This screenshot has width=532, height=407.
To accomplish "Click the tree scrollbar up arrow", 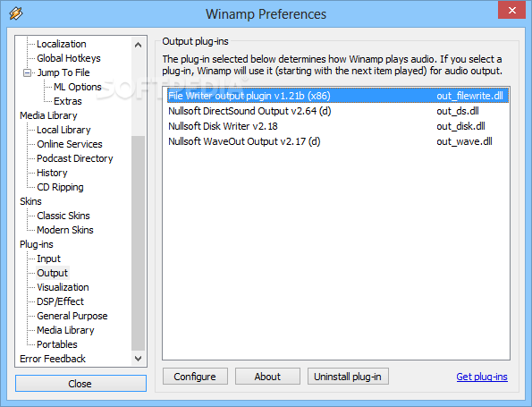I will (138, 45).
